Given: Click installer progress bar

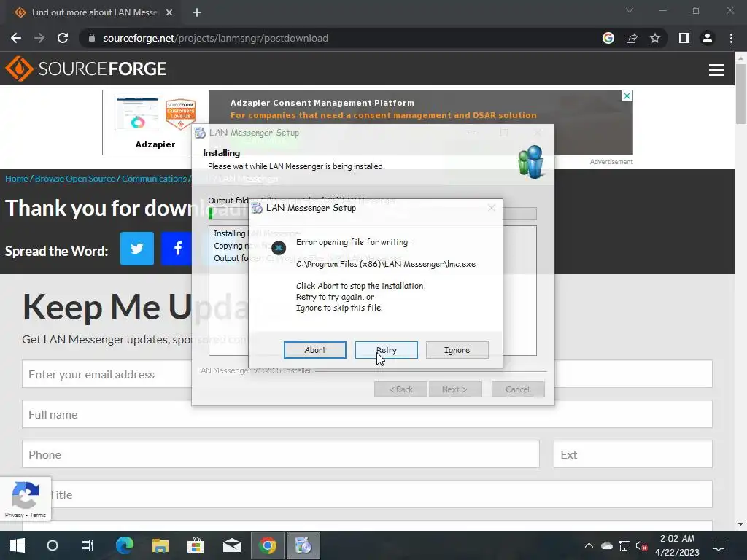Looking at the screenshot, I should (373, 214).
